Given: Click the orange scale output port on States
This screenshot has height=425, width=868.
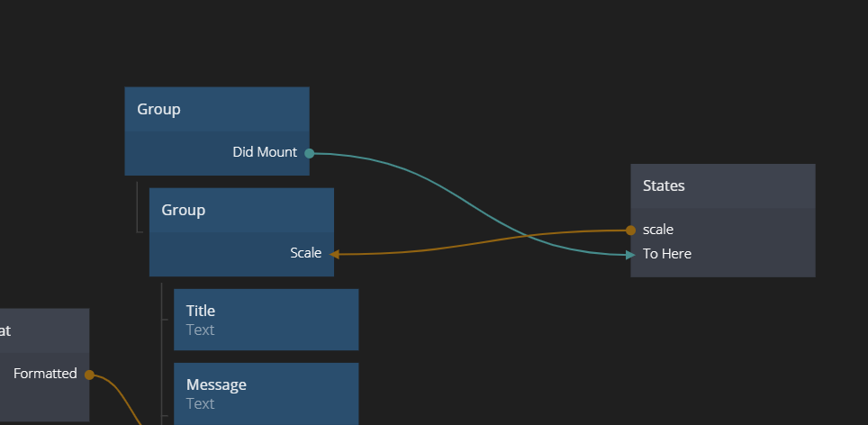Looking at the screenshot, I should (630, 230).
